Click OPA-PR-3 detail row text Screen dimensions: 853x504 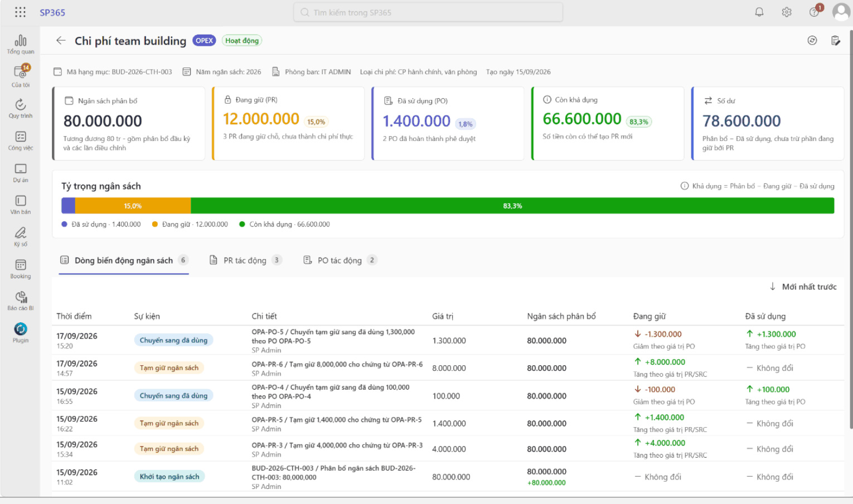pyautogui.click(x=337, y=445)
